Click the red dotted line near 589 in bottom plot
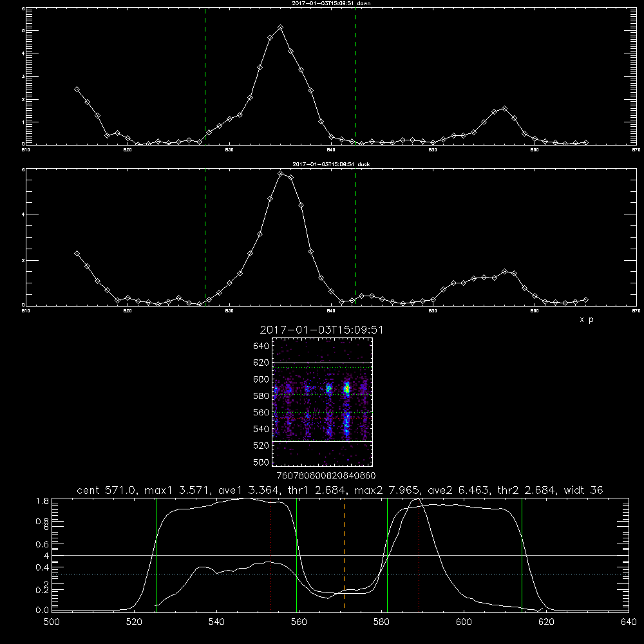 tap(419, 554)
